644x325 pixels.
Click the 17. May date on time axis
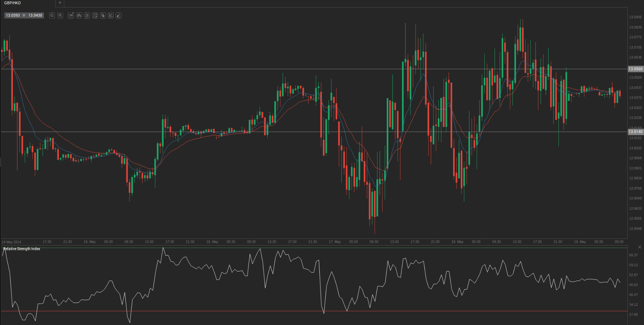coord(335,242)
